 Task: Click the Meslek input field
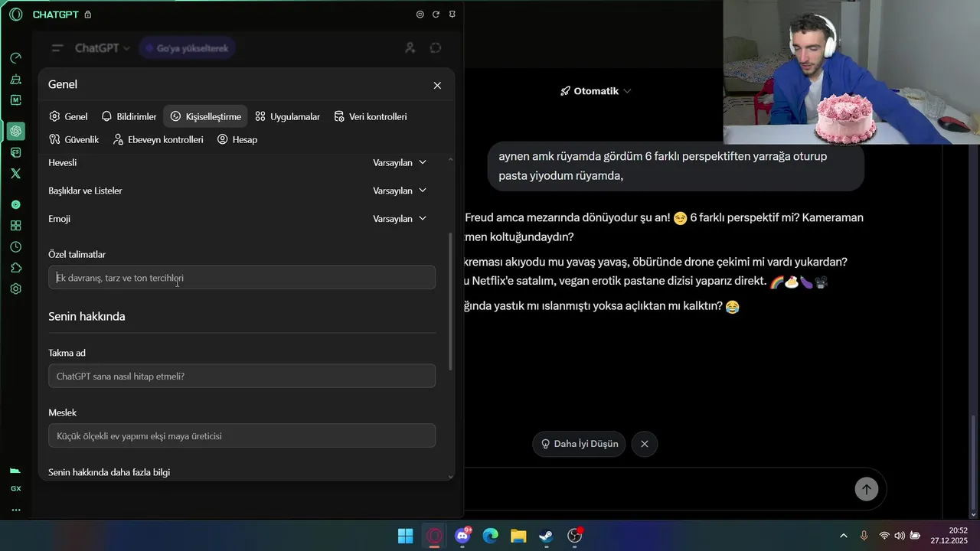coord(242,435)
